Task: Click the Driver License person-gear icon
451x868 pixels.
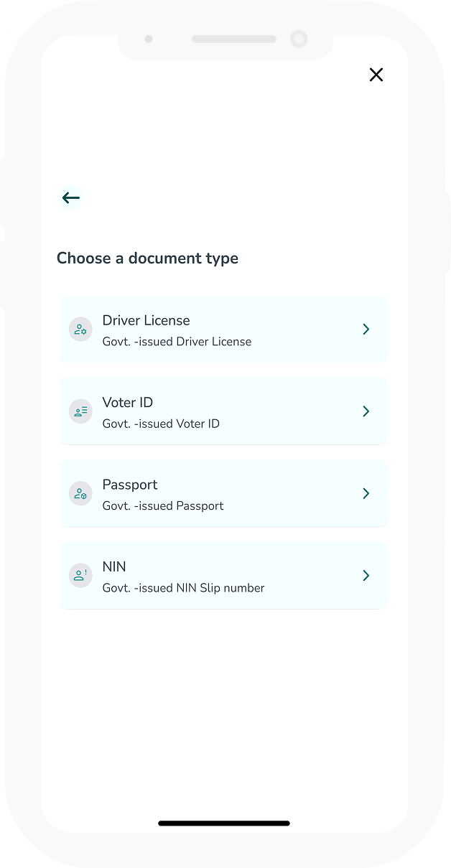Action: pyautogui.click(x=80, y=330)
